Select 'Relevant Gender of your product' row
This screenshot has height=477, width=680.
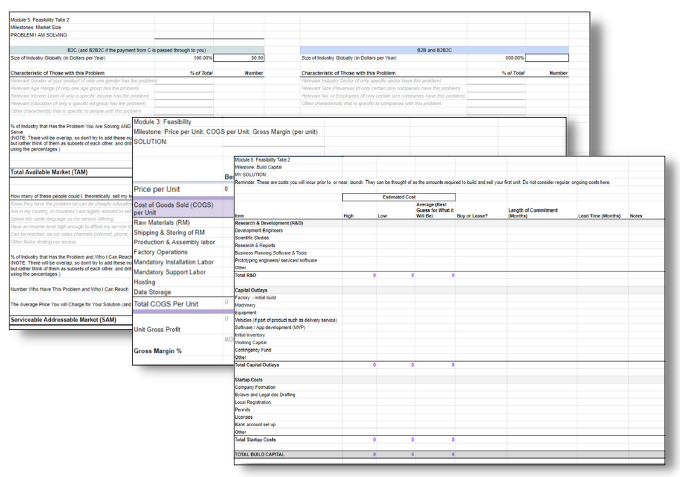pos(84,81)
